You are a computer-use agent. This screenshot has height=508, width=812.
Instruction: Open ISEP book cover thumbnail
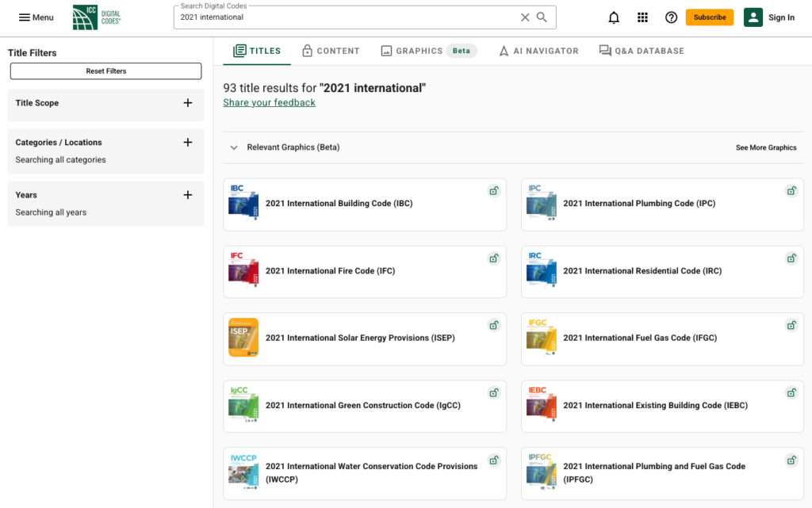click(243, 338)
